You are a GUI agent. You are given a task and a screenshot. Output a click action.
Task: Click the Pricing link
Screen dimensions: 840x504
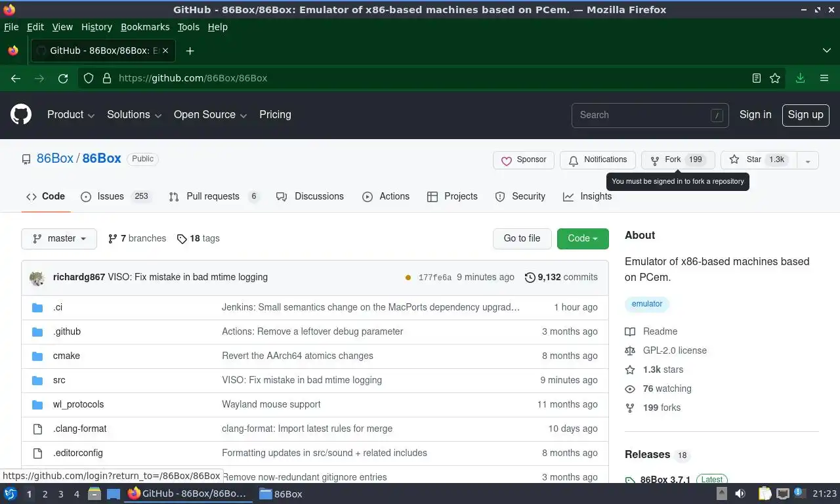pyautogui.click(x=275, y=115)
